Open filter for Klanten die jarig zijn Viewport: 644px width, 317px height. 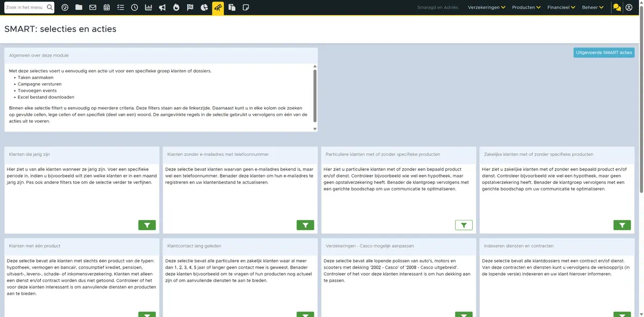[x=147, y=225]
